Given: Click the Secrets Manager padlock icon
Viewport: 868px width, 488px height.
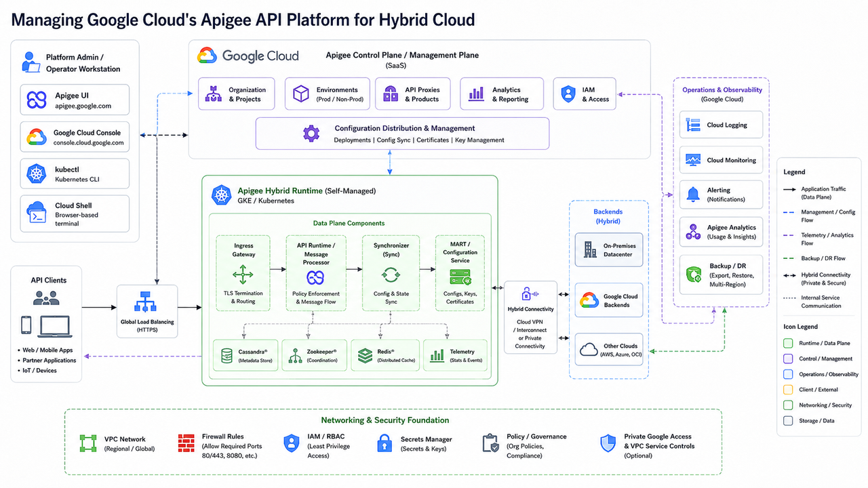Looking at the screenshot, I should (x=384, y=444).
